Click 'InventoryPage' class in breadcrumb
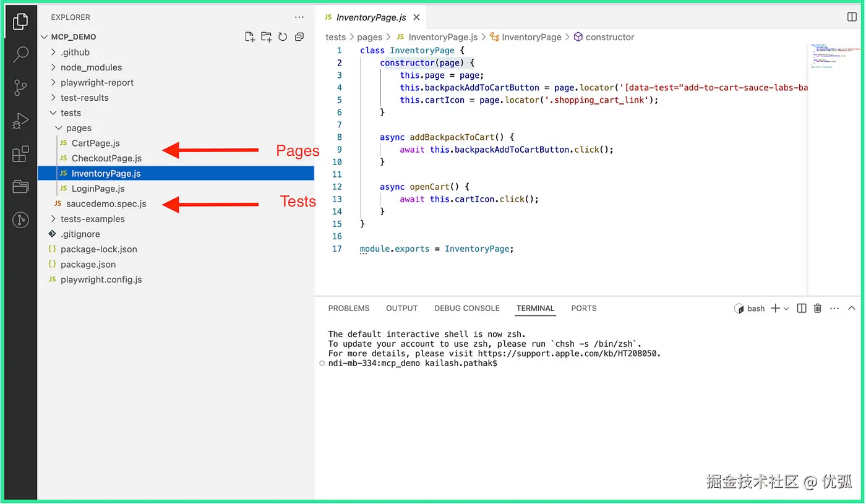This screenshot has height=504, width=866. click(x=531, y=37)
